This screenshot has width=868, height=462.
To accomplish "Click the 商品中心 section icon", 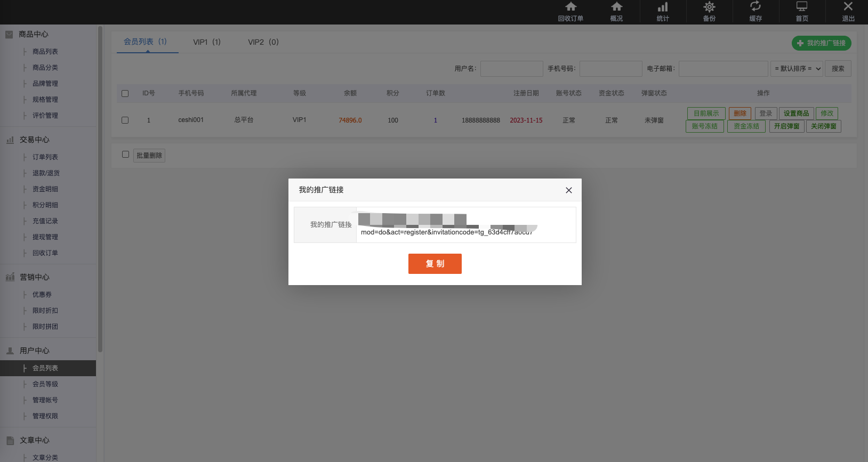I will click(x=9, y=34).
